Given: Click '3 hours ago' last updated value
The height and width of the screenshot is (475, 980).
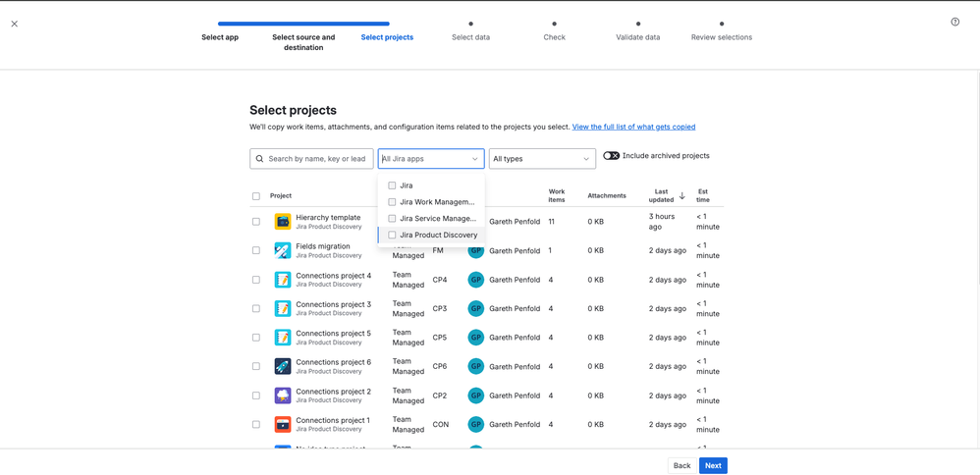Looking at the screenshot, I should point(661,221).
